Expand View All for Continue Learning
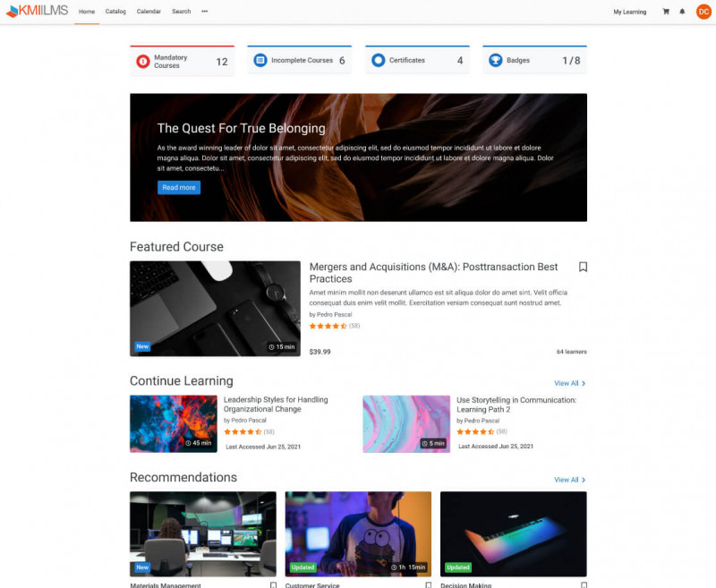Image resolution: width=716 pixels, height=588 pixels. 568,382
